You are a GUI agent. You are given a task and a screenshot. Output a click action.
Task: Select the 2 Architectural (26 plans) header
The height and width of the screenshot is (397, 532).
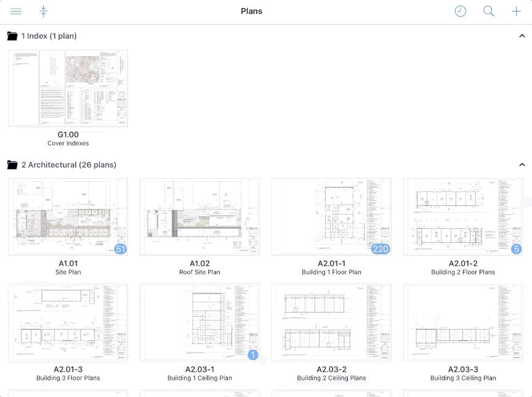tap(68, 165)
